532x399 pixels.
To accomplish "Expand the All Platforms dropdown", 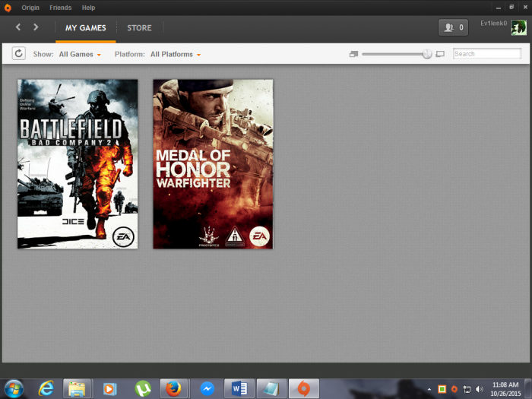I will pos(176,54).
